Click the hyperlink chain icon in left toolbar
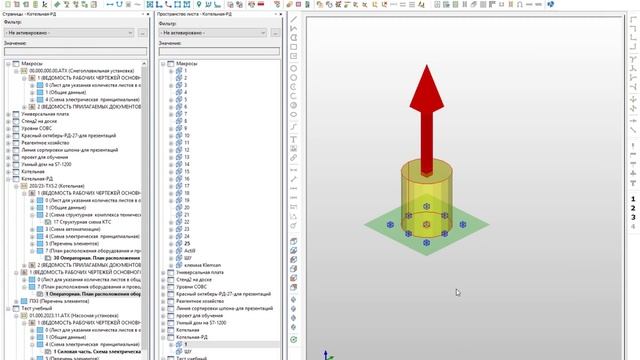The width and height of the screenshot is (640, 360). click(293, 158)
